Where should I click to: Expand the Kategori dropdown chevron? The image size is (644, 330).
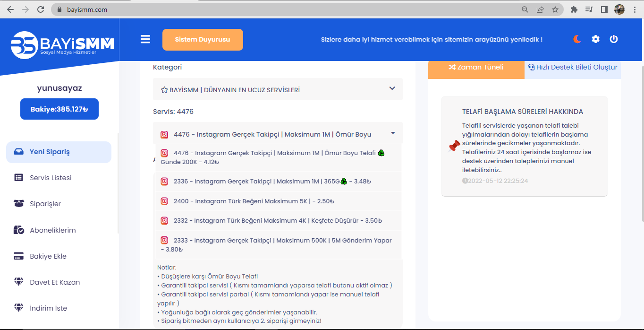tap(392, 88)
